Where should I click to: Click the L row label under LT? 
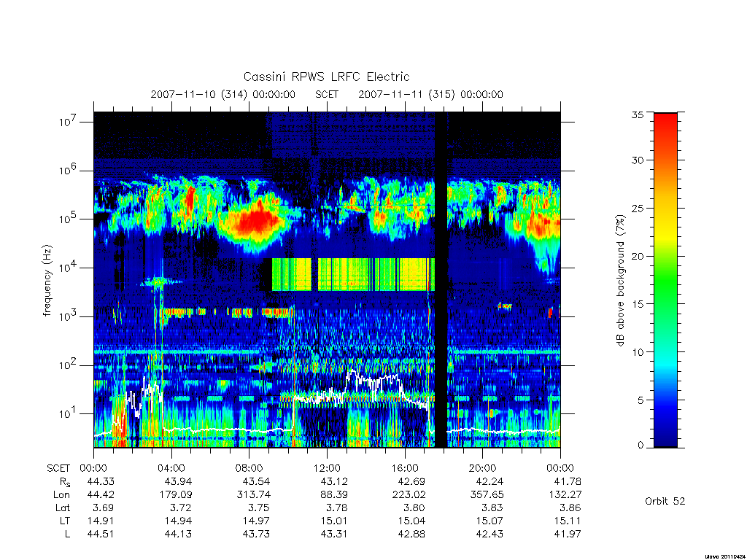[x=67, y=534]
